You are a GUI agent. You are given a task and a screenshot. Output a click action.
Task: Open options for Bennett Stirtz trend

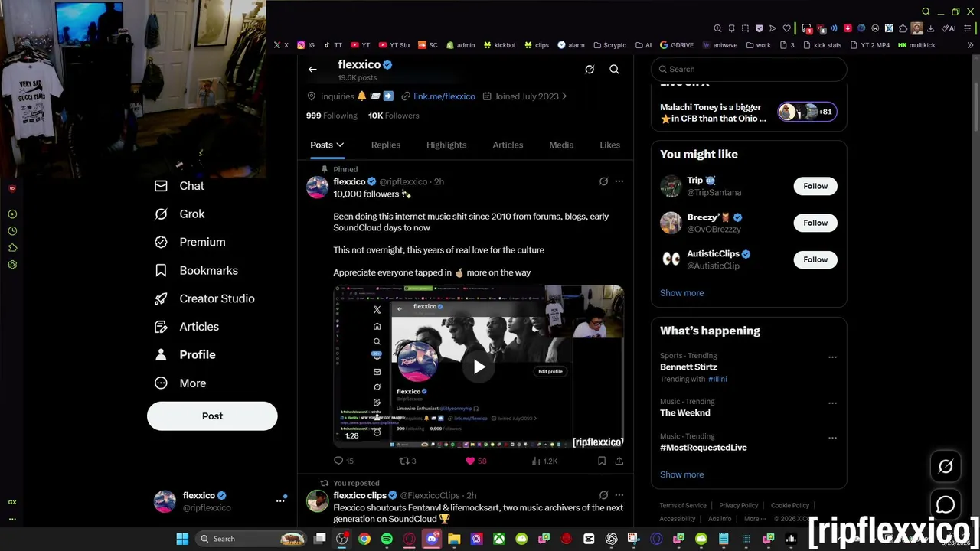point(832,357)
